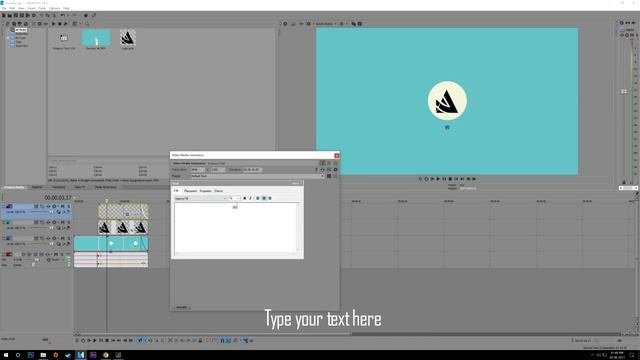The width and height of the screenshot is (640, 360).
Task: Click Bold in the text generator editor
Action: [x=244, y=198]
